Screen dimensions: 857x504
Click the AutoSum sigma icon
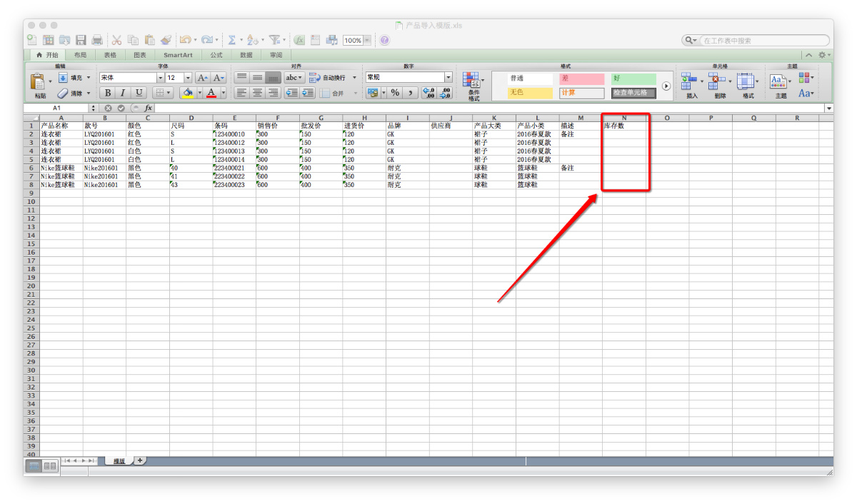pyautogui.click(x=232, y=41)
